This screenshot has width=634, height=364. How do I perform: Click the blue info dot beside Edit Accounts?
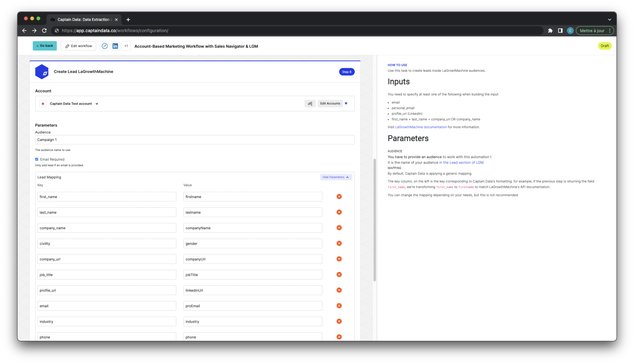(346, 103)
